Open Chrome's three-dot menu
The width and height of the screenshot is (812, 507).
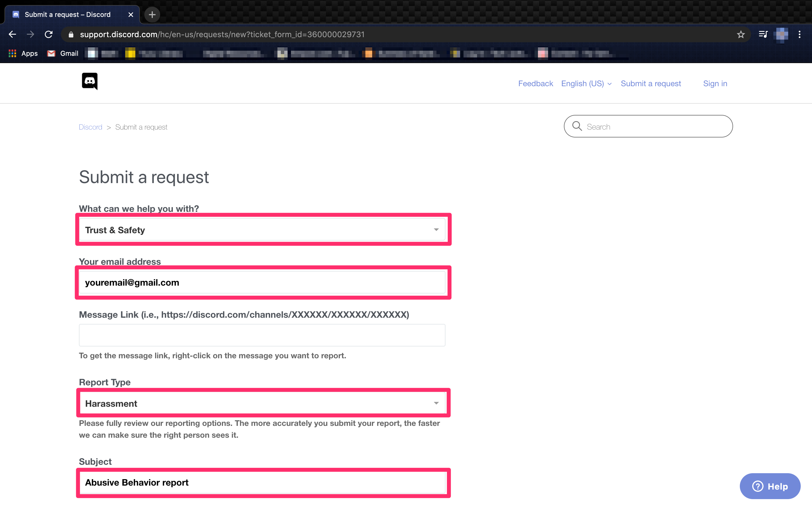click(x=800, y=34)
